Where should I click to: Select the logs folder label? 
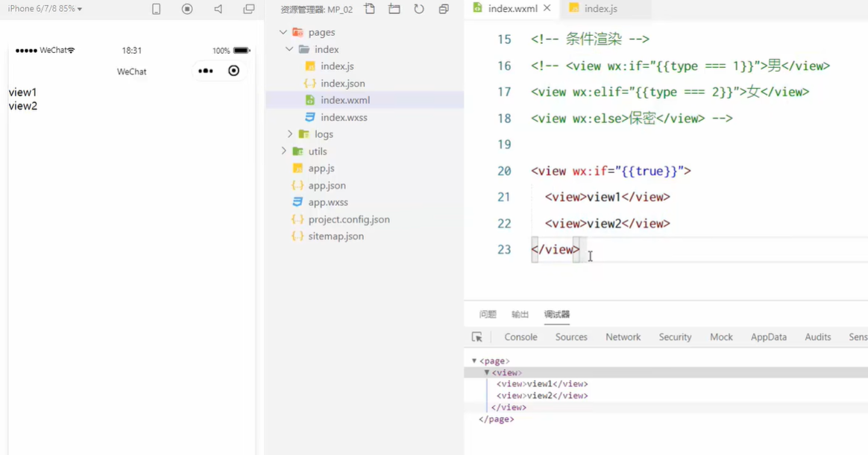[324, 134]
